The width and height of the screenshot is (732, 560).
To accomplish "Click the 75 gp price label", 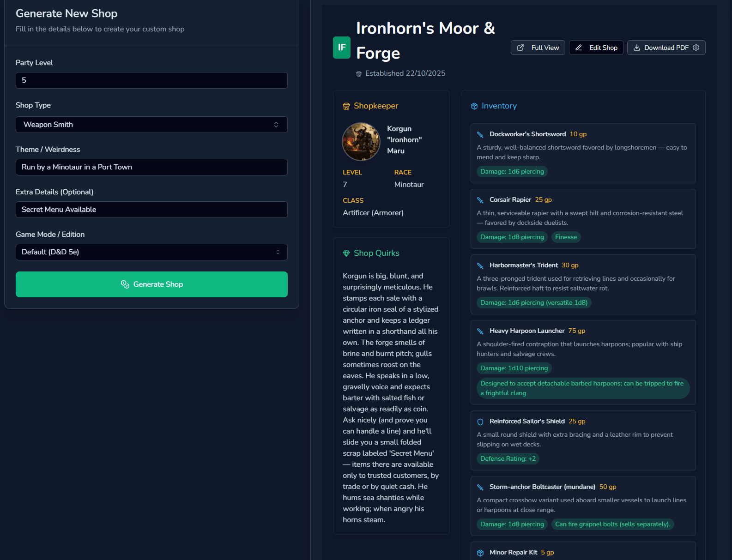I will coord(577,331).
